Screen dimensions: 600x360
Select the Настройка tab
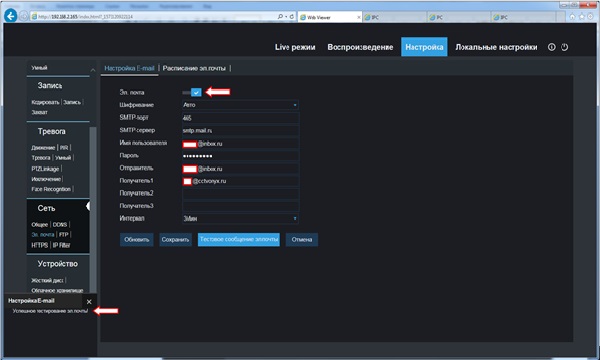click(424, 47)
